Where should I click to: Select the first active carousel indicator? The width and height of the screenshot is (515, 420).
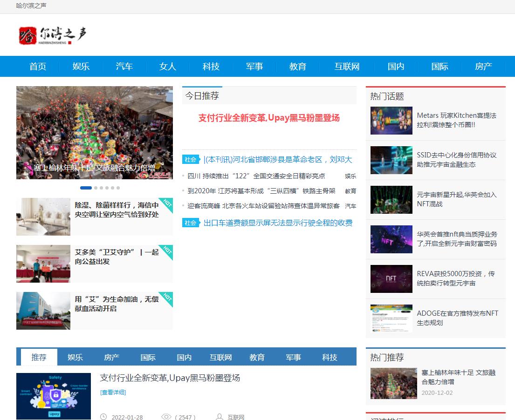(86, 188)
